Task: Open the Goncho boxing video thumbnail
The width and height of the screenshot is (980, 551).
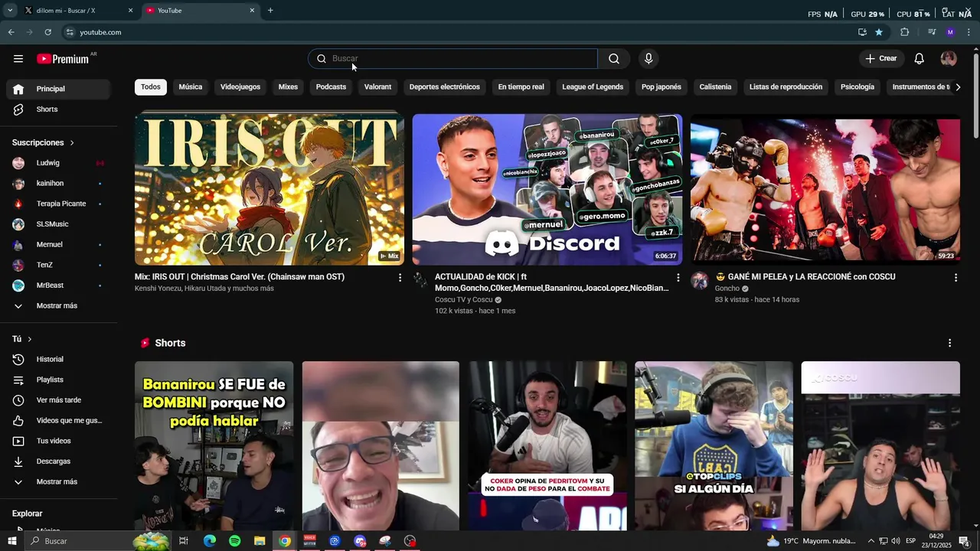Action: [x=825, y=189]
